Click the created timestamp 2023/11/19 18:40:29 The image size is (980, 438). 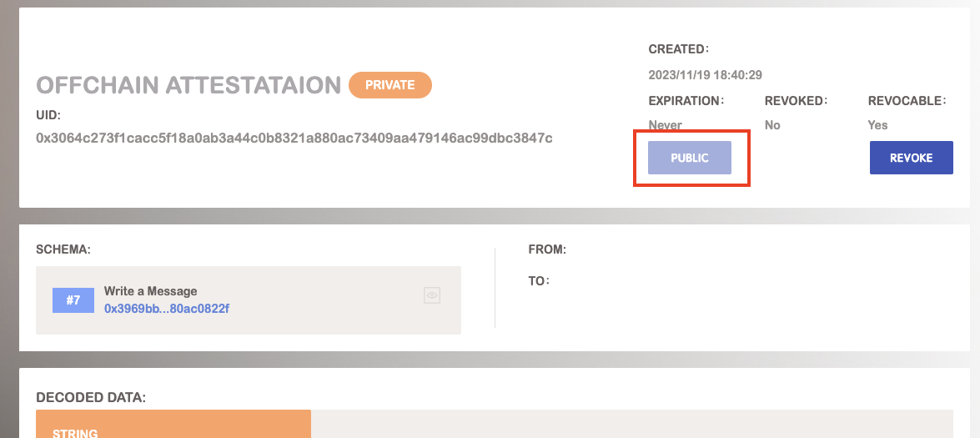click(x=705, y=75)
